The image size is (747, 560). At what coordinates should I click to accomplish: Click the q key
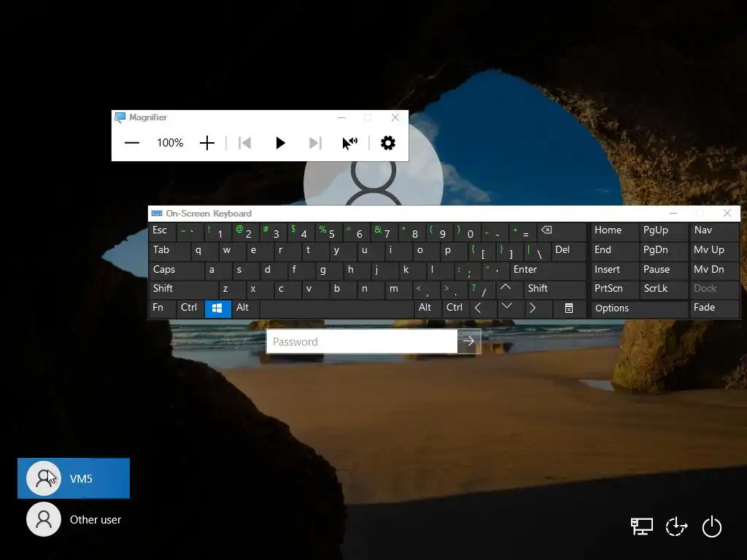pos(204,251)
